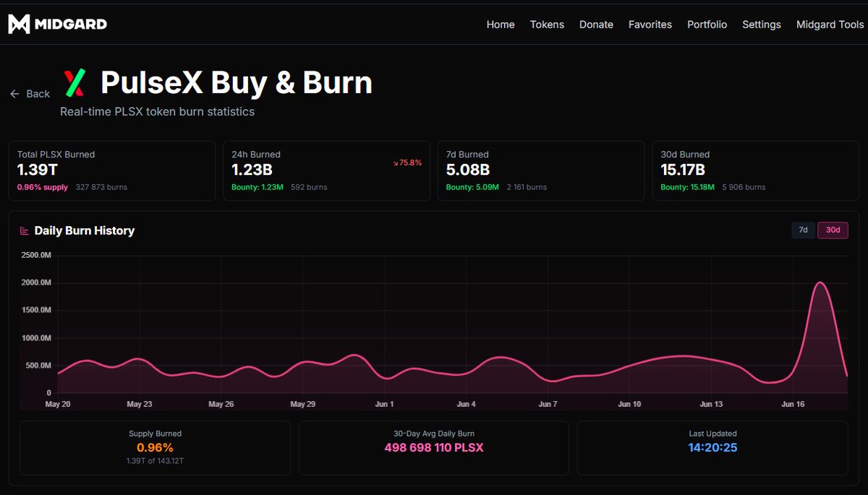This screenshot has width=868, height=495.
Task: Click the Jun 13 date label
Action: (711, 404)
